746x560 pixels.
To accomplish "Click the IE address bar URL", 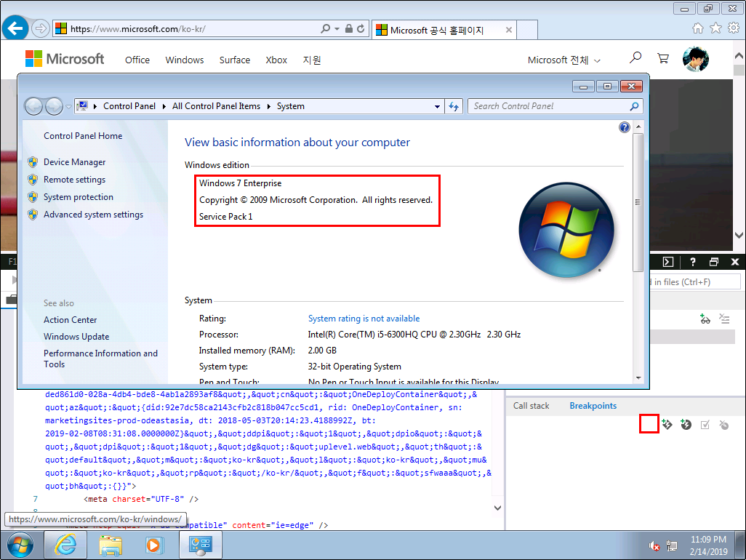I will click(138, 29).
